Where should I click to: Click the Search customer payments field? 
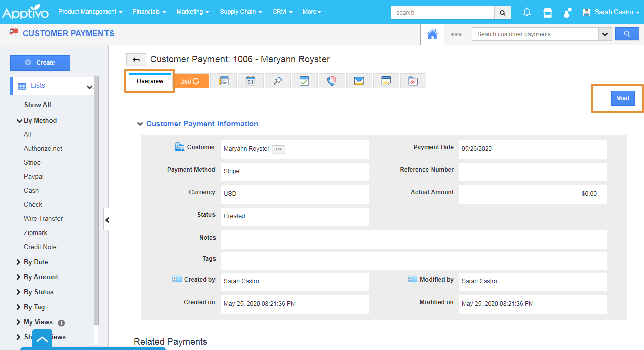pyautogui.click(x=534, y=34)
